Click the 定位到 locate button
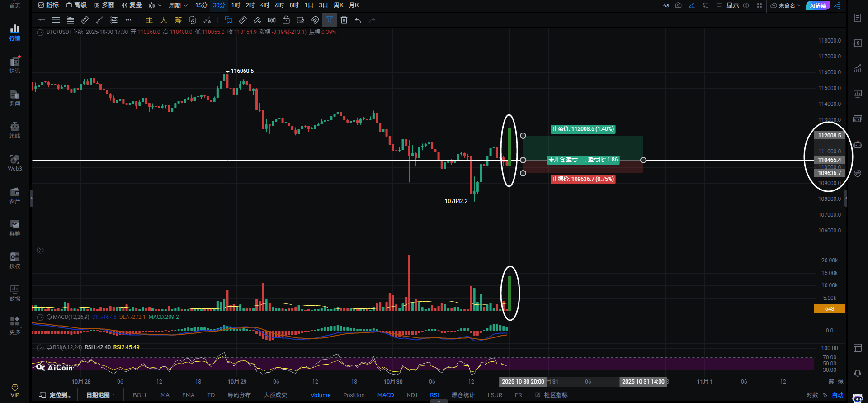Screen dimensions: 868x403 56,395
